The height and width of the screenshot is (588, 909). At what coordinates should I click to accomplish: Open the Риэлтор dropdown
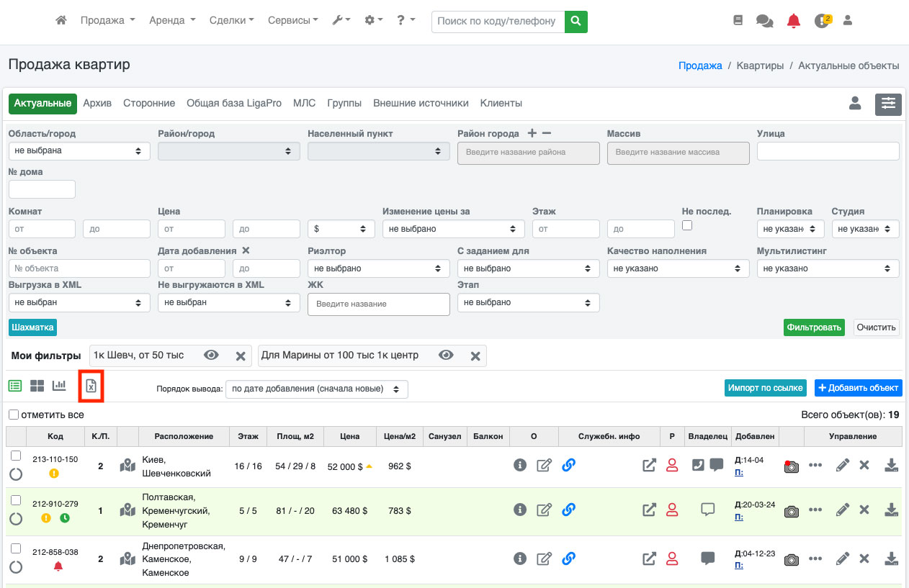point(377,268)
